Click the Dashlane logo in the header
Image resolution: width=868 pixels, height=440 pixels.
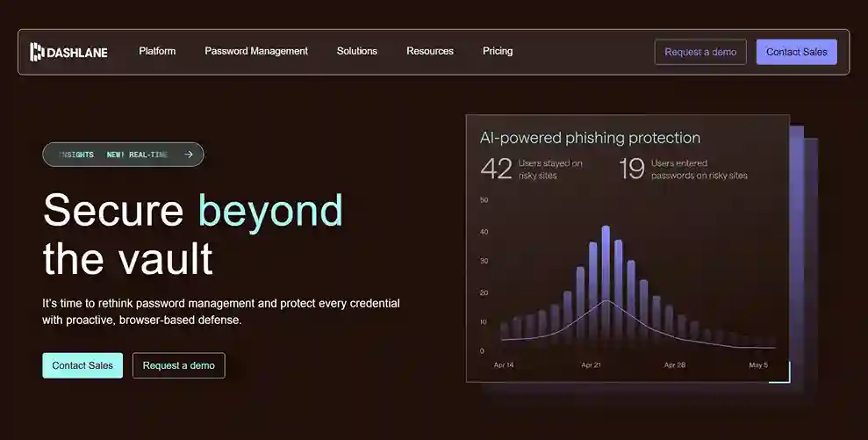(x=68, y=52)
